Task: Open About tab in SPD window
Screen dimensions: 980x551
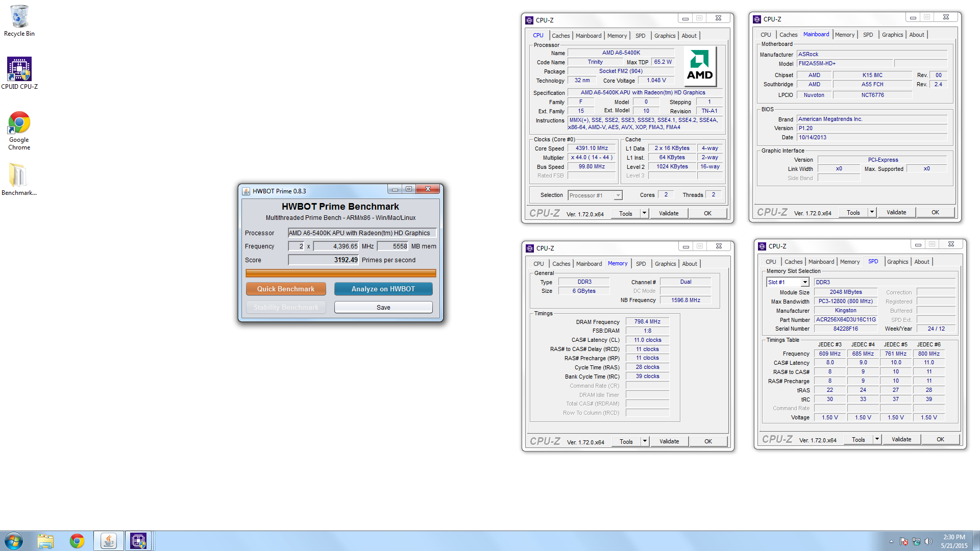Action: (x=922, y=262)
